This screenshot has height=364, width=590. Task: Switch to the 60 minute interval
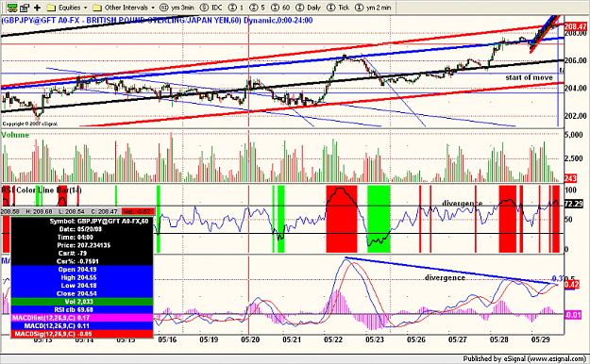(281, 8)
